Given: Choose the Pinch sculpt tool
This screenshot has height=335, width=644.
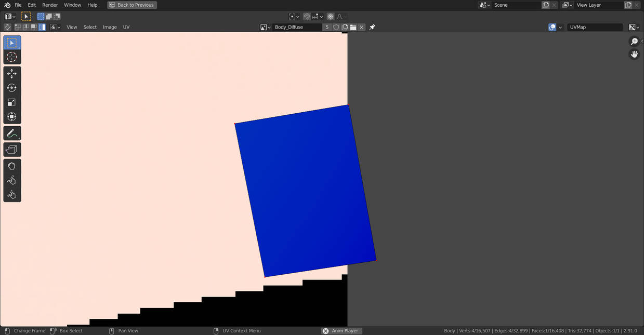Looking at the screenshot, I should 12,195.
